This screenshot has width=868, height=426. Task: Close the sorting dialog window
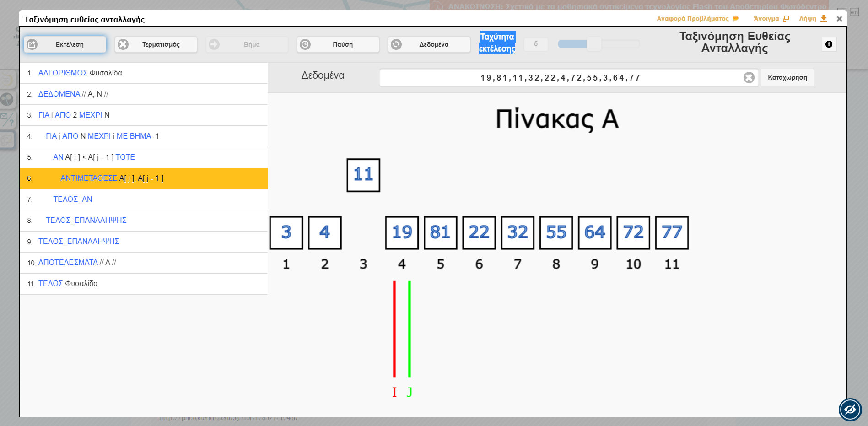839,19
